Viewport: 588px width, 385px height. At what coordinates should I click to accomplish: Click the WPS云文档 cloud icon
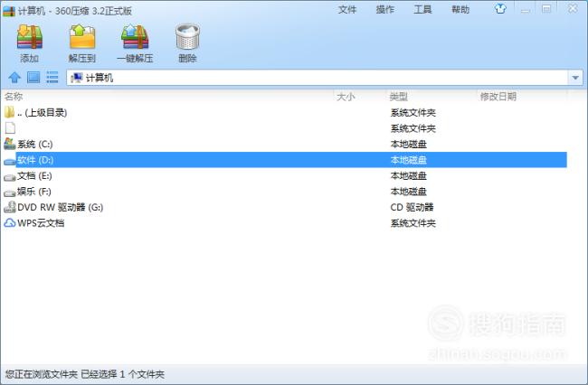click(x=9, y=223)
